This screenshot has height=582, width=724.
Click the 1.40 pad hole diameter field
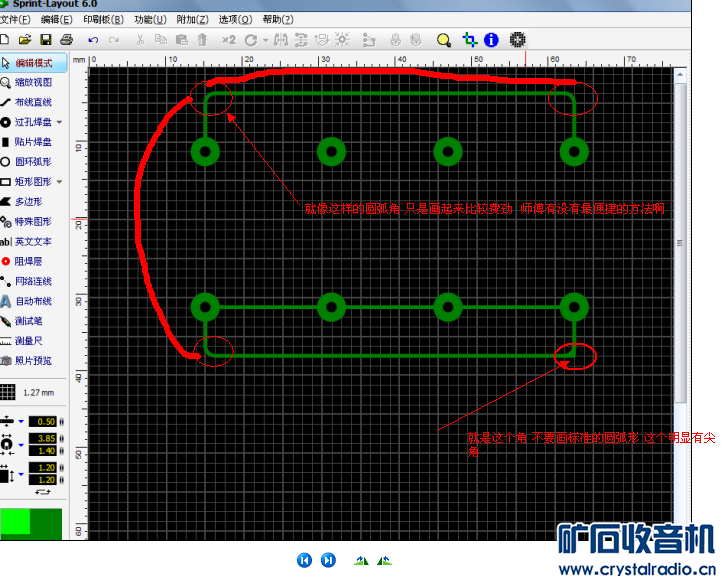point(43,451)
